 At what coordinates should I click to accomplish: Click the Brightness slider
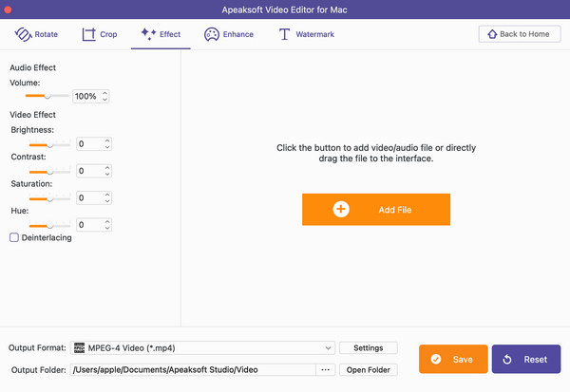49,144
